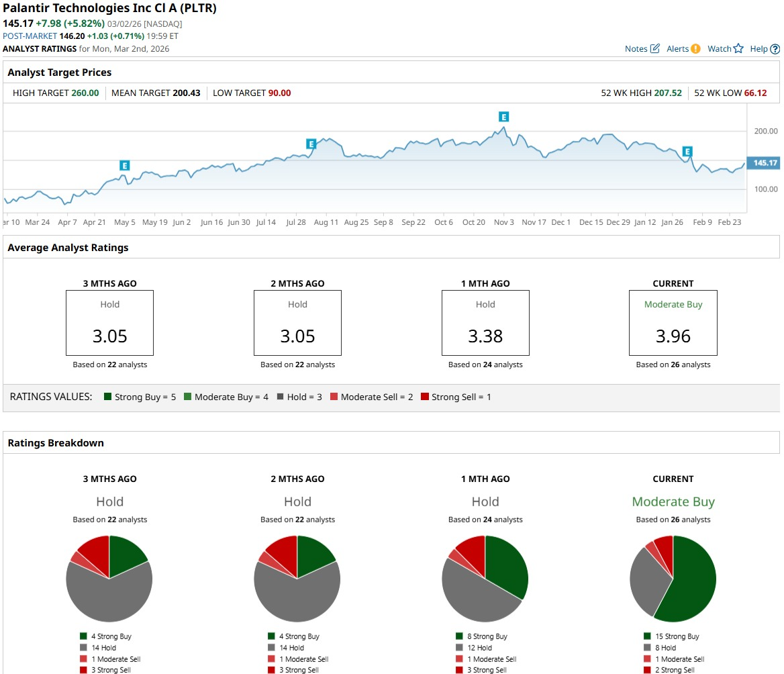Screen dimensions: 784x674
Task: Open Help via question mark icon
Action: (x=775, y=49)
